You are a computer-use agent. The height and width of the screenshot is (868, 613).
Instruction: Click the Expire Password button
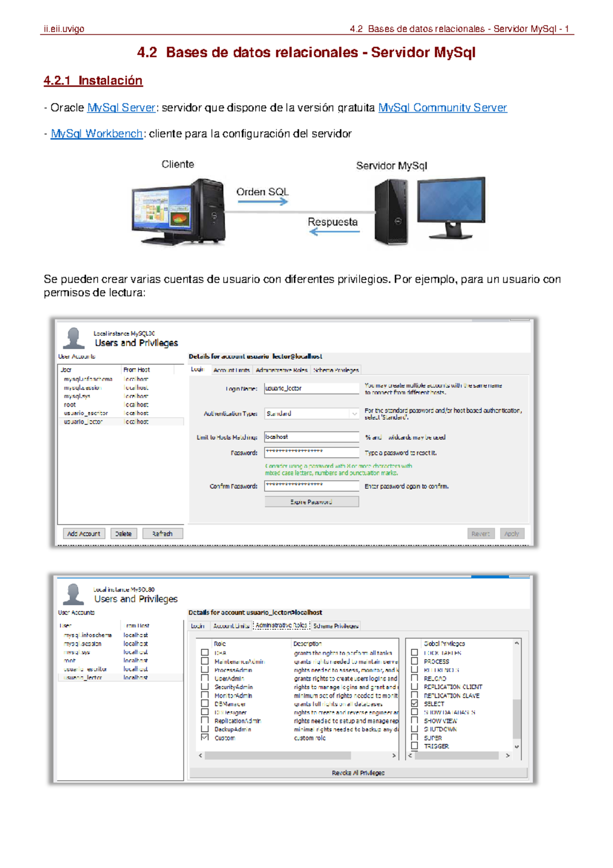[312, 502]
